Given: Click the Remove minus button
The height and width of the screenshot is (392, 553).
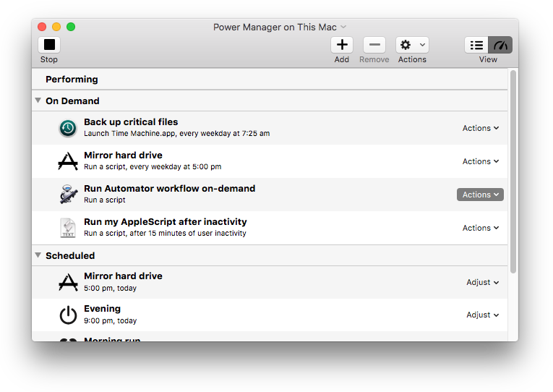Looking at the screenshot, I should [x=374, y=45].
